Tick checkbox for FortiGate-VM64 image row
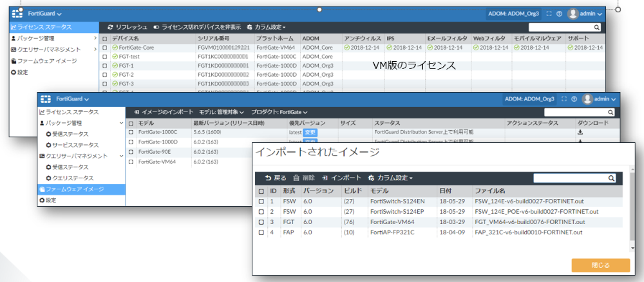 [x=261, y=222]
